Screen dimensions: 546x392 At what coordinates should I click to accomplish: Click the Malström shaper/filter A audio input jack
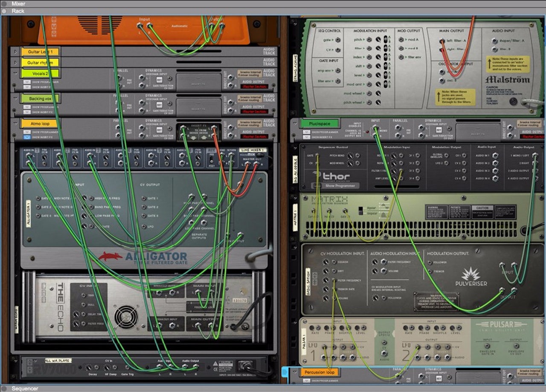[494, 41]
